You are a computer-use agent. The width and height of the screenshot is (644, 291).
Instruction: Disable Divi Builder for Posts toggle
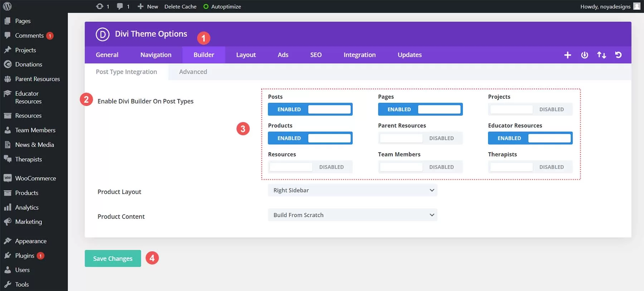click(310, 109)
